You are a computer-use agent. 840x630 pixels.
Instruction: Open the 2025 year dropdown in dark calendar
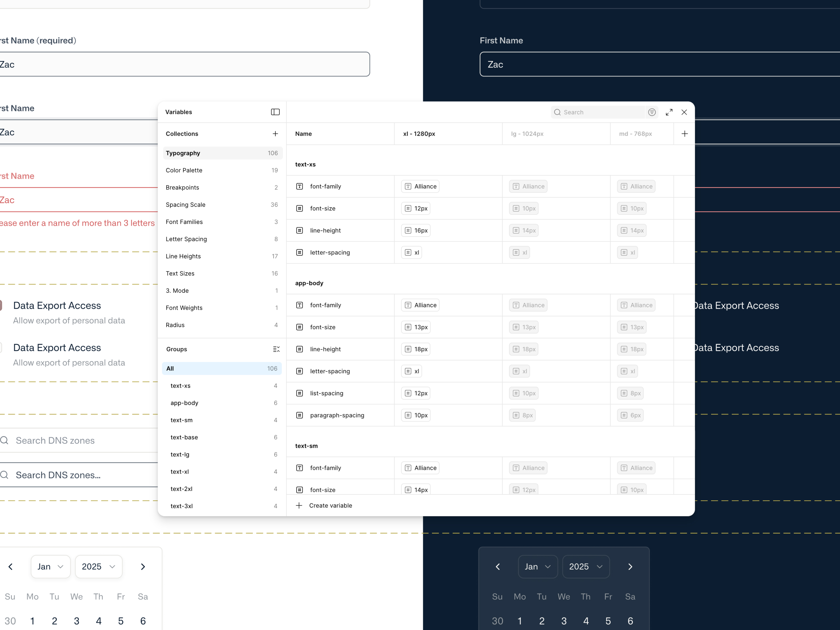[x=586, y=566]
